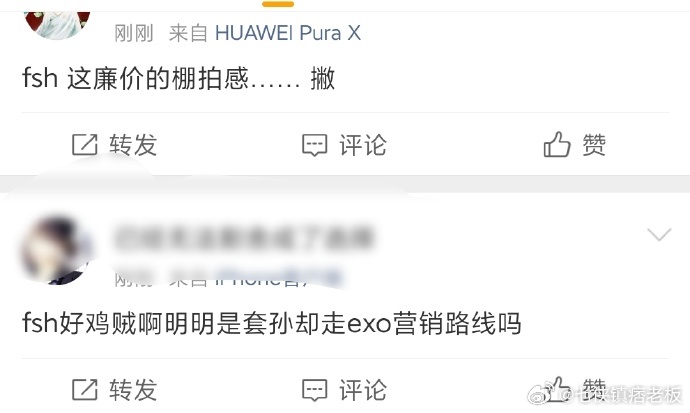Click the 转发 label on second post
Viewport: 690px width, 413px height.
(133, 390)
